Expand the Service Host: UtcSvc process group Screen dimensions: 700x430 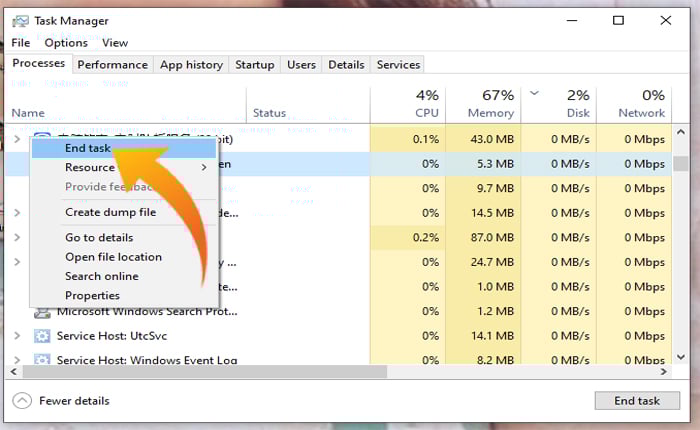pos(17,336)
